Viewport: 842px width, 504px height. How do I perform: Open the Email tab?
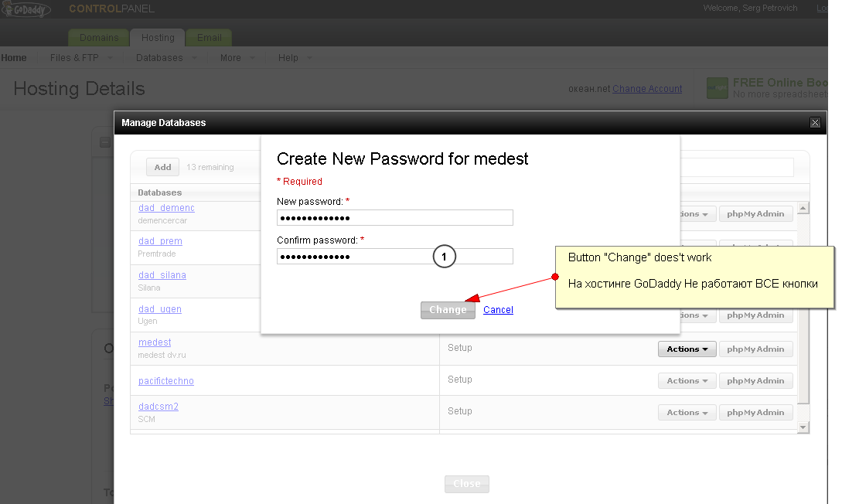coord(209,38)
